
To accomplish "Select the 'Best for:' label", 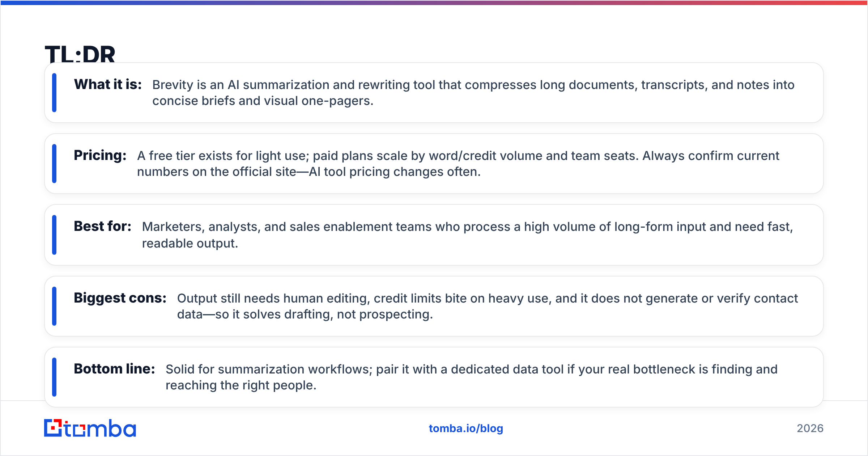I will click(x=103, y=226).
